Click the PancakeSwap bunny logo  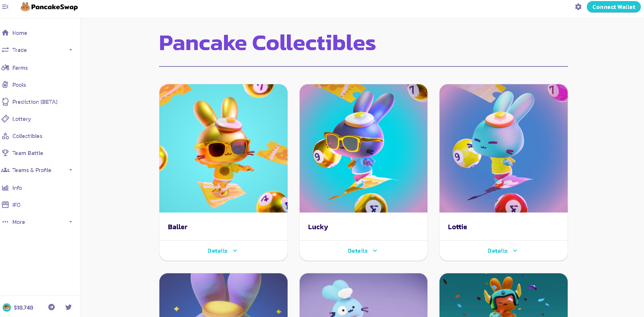25,7
